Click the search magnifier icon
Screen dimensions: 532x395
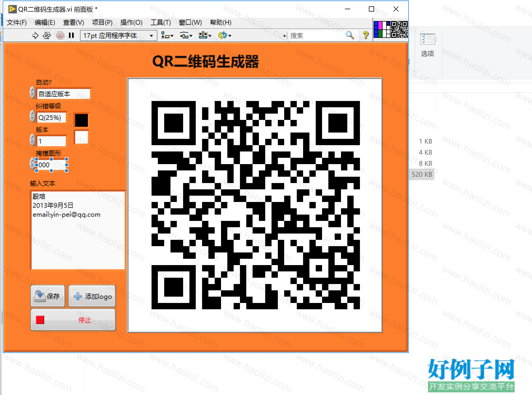coord(350,35)
